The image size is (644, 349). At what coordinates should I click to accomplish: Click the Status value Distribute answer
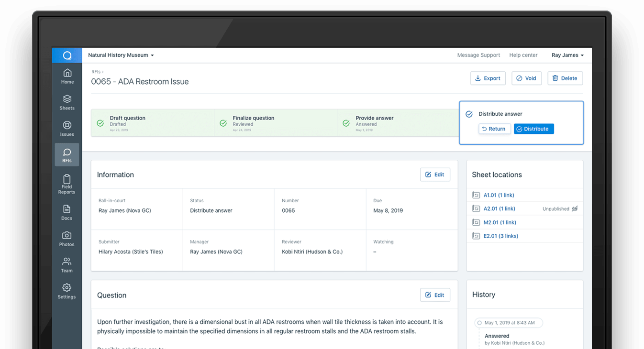click(211, 211)
